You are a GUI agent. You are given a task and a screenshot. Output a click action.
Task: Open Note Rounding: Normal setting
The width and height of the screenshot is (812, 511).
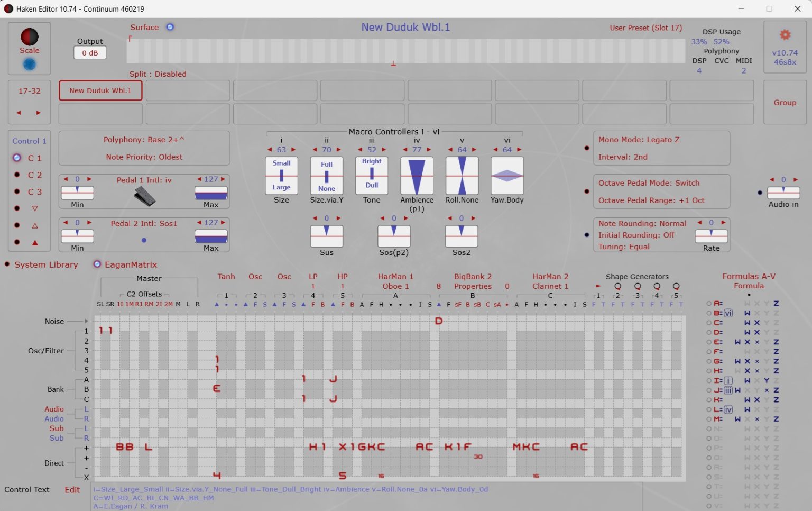642,224
